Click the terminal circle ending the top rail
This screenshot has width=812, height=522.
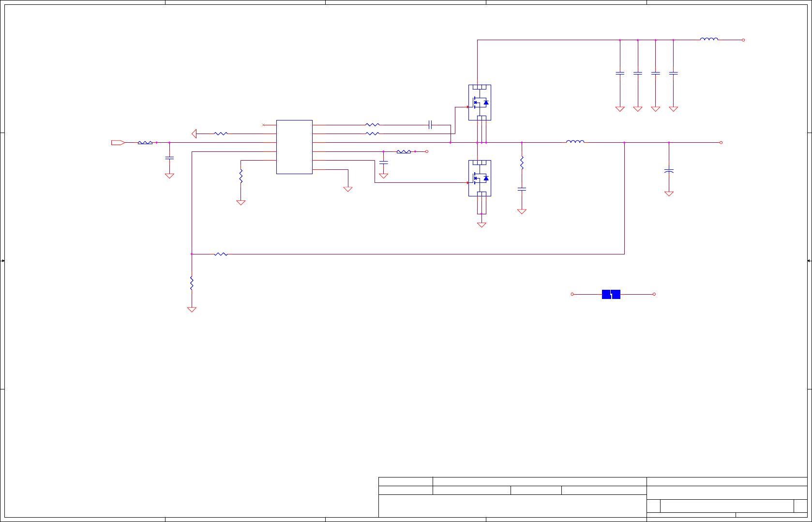(743, 40)
